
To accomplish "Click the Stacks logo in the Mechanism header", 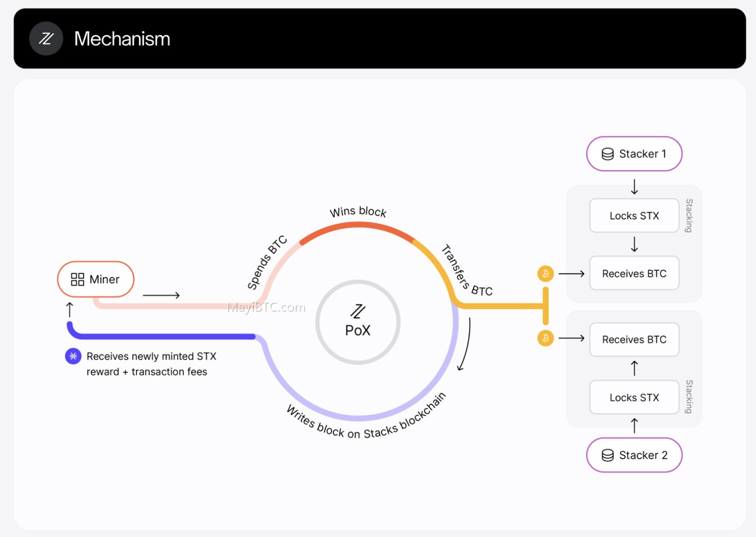I will coord(46,39).
